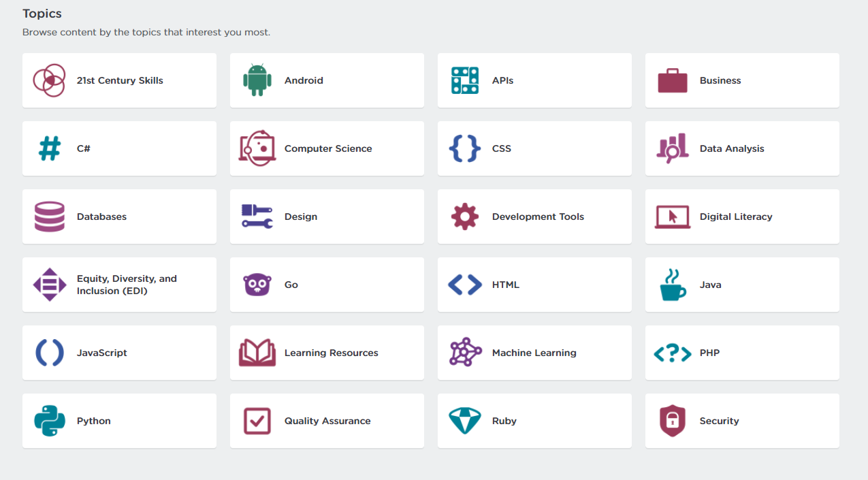Image resolution: width=868 pixels, height=480 pixels.
Task: Open the Computer Science topic
Action: pos(328,148)
